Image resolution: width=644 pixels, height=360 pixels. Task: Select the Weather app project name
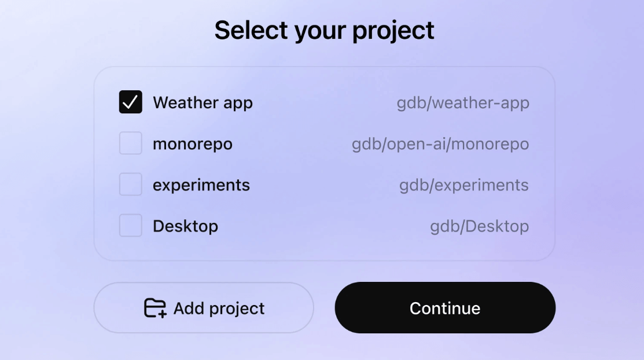pos(203,103)
